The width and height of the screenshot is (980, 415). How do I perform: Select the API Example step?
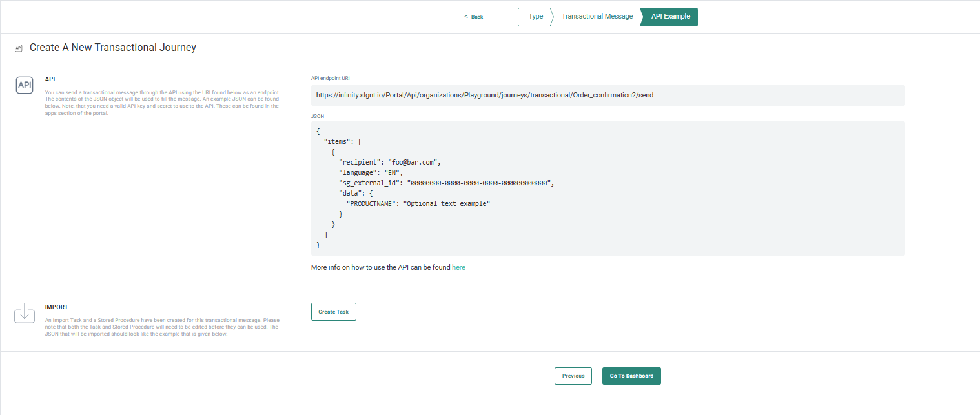[x=669, y=17]
